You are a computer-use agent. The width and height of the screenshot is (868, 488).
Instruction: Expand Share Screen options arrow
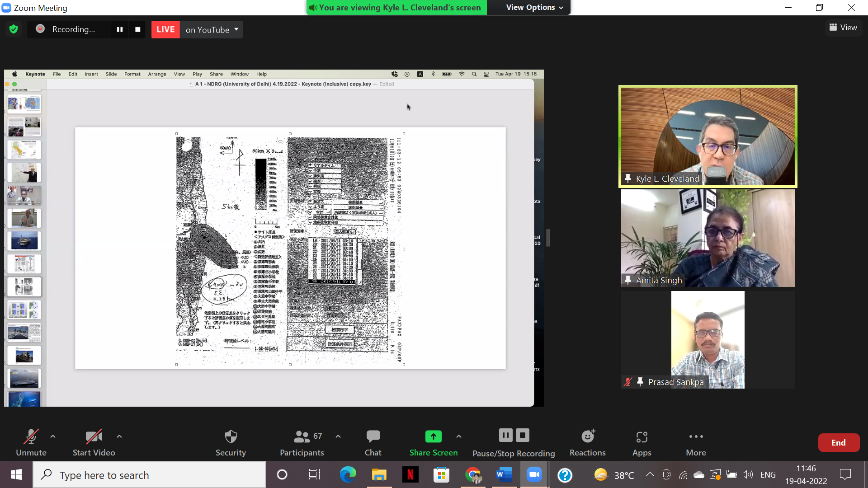click(459, 436)
